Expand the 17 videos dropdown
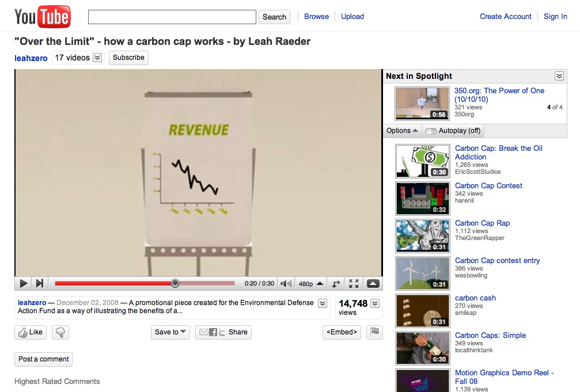 (97, 58)
